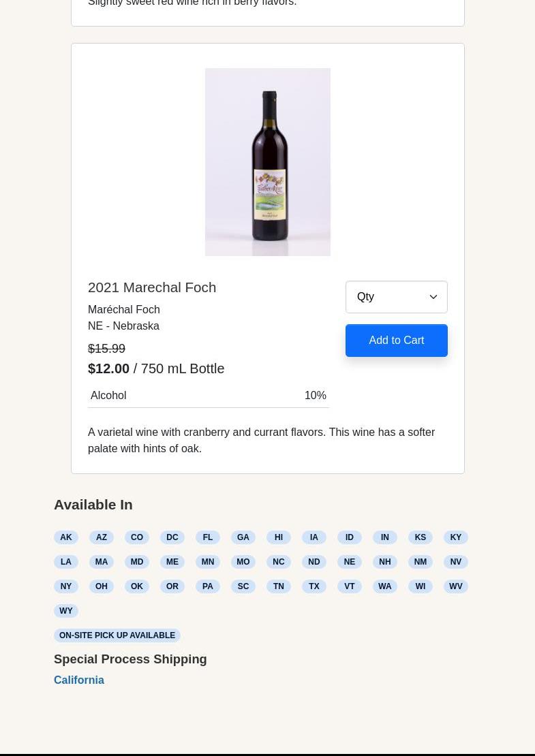This screenshot has height=756, width=535.
Task: Click the WY state badge
Action: (66, 611)
